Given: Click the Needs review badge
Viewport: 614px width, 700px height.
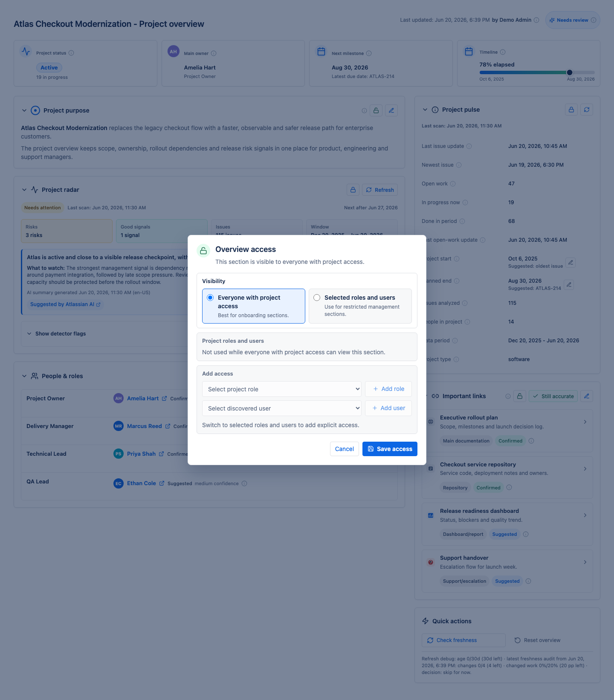Looking at the screenshot, I should pos(573,20).
